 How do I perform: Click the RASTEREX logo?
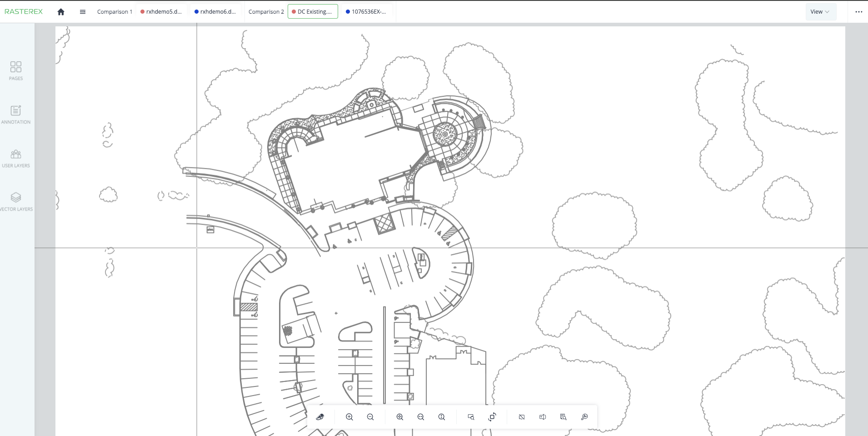[24, 12]
